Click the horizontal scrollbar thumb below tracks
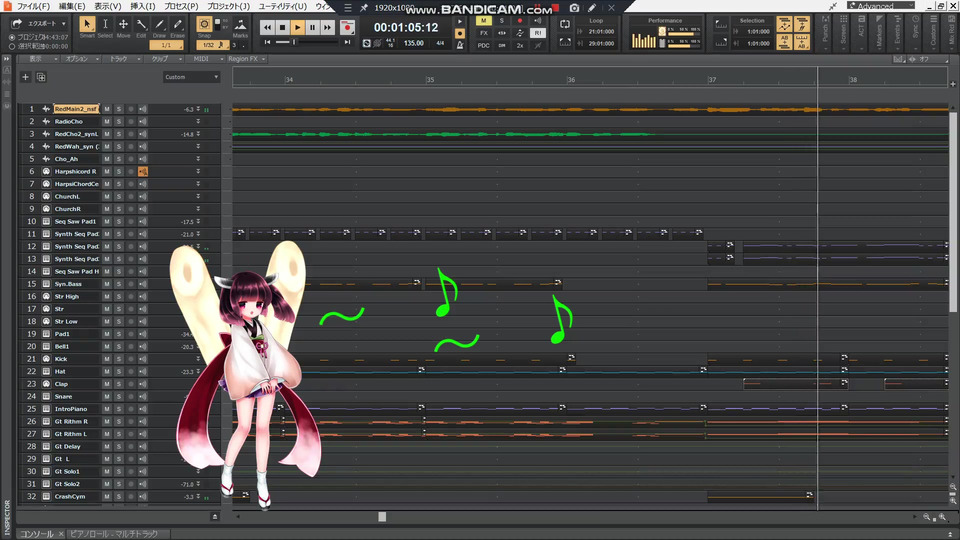 click(x=382, y=517)
